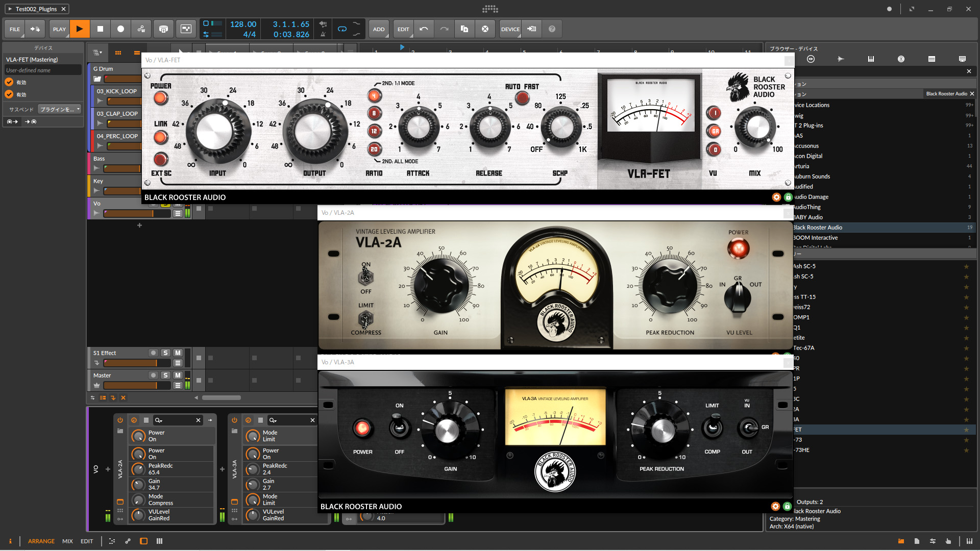Click the tempo value 128.00
The width and height of the screenshot is (980, 551).
coord(243,24)
